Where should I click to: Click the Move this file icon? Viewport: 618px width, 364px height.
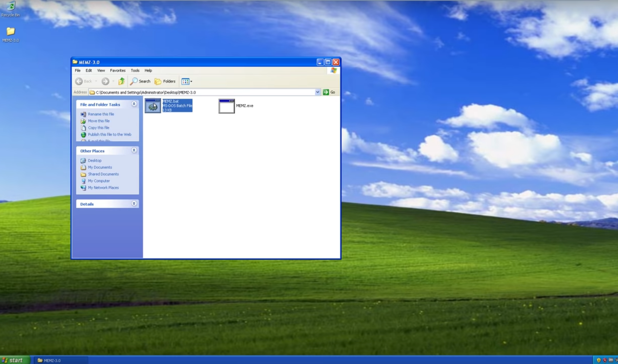coord(83,121)
